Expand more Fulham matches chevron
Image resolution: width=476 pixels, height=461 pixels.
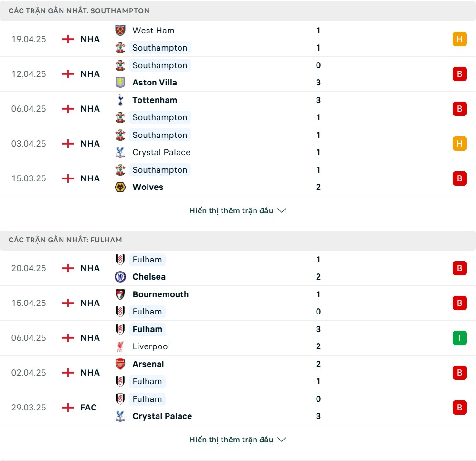click(x=282, y=440)
